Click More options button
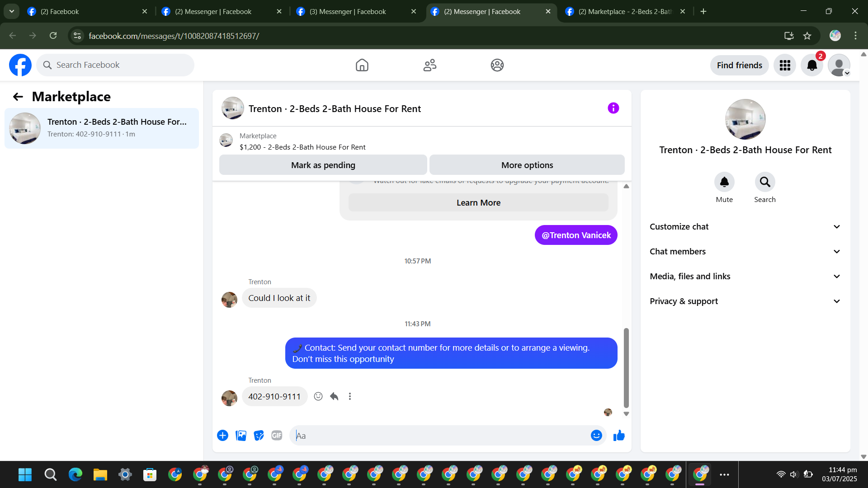The width and height of the screenshot is (868, 488). coord(527,165)
